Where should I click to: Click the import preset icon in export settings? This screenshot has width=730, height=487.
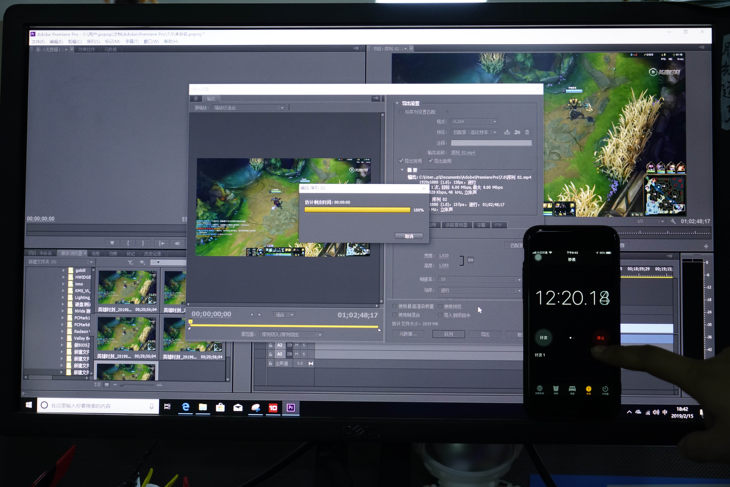coord(517,132)
